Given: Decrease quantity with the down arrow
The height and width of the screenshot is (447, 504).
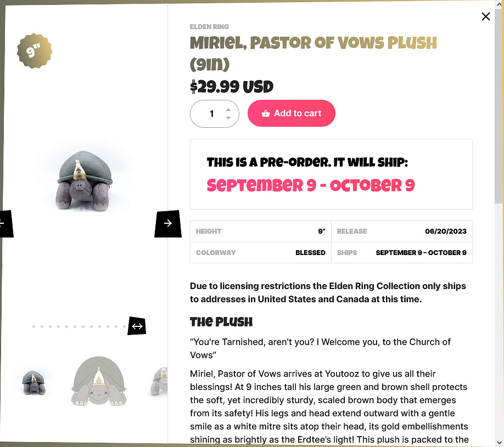Looking at the screenshot, I should coord(228,117).
